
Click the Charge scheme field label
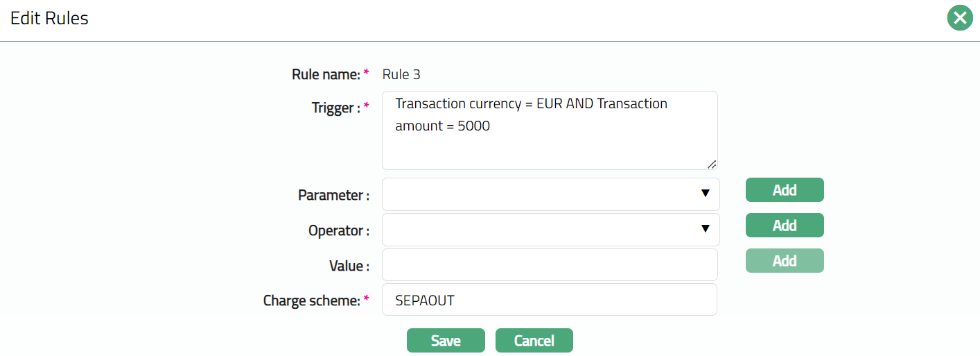[x=312, y=300]
